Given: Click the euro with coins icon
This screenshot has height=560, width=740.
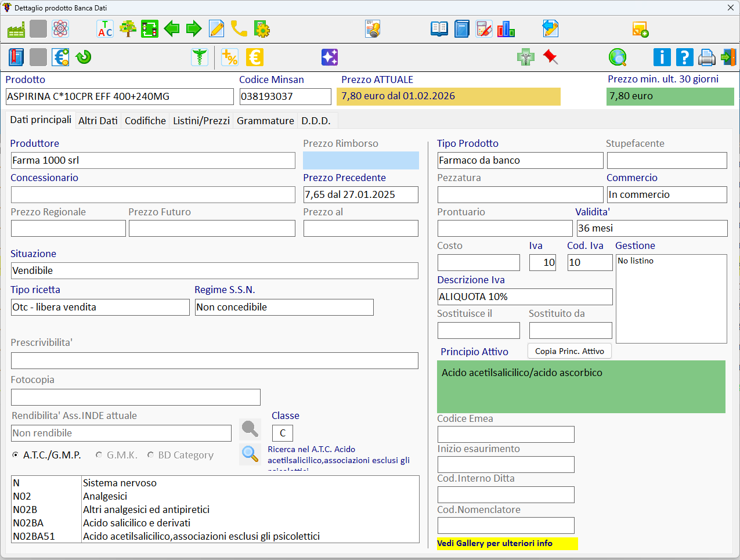Looking at the screenshot, I should click(x=60, y=57).
